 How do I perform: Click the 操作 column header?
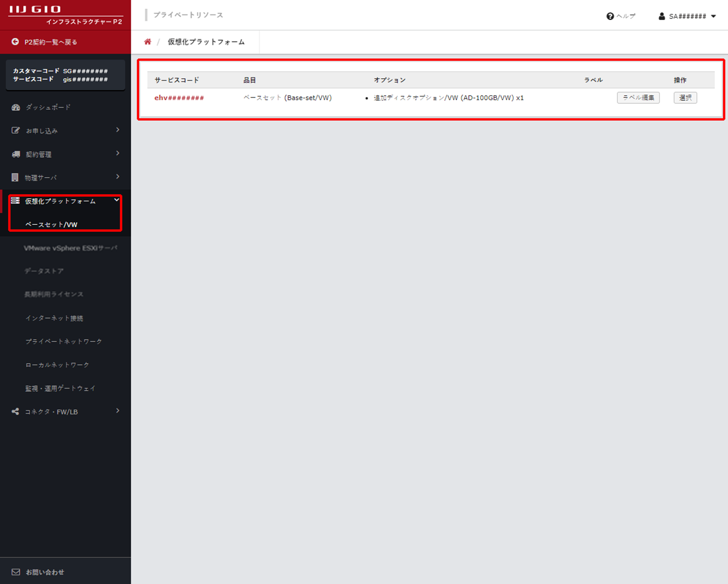click(x=680, y=80)
